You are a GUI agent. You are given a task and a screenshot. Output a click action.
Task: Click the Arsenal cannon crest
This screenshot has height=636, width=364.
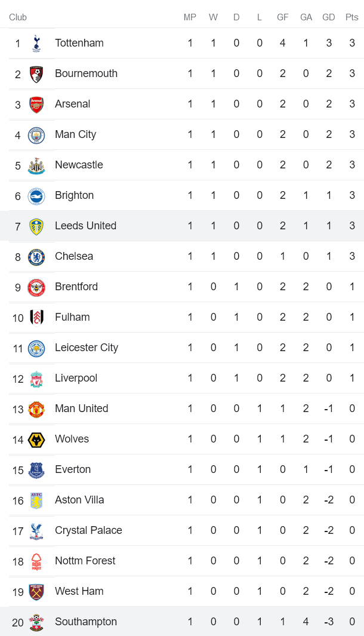click(x=36, y=105)
